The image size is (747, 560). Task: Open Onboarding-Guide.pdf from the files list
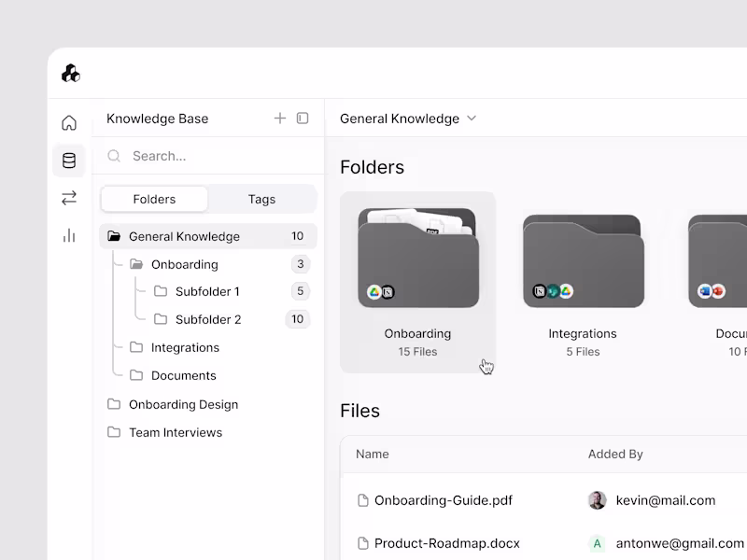[x=442, y=500]
